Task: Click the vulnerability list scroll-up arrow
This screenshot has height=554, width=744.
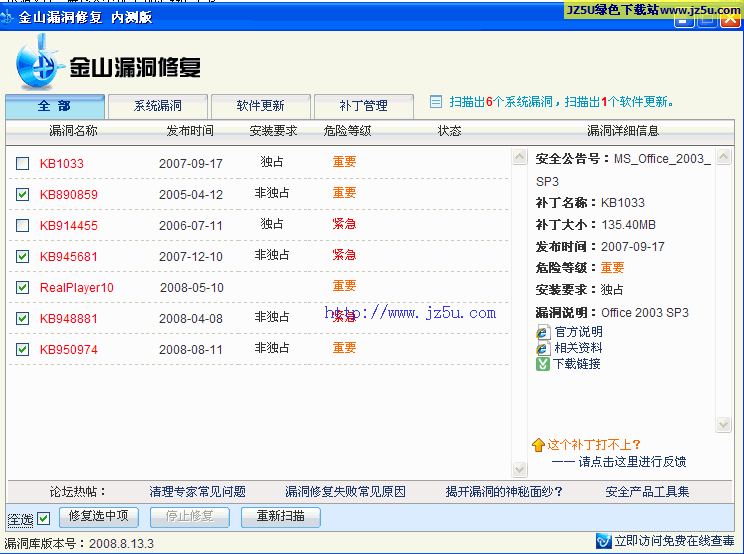Action: click(520, 157)
